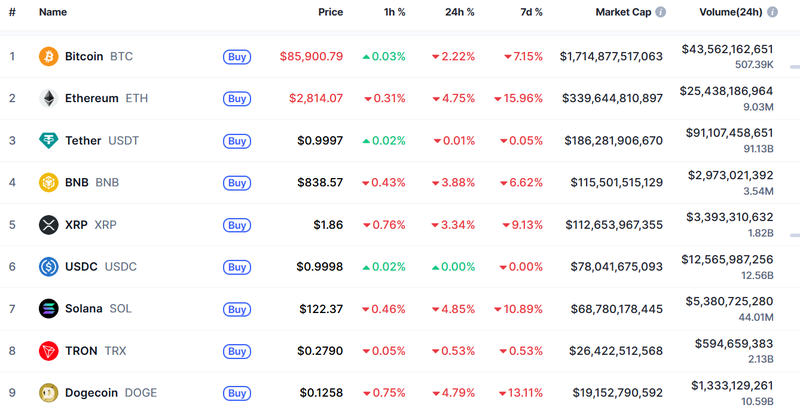Click the TRON logo icon
This screenshot has width=800, height=414.
(x=48, y=351)
